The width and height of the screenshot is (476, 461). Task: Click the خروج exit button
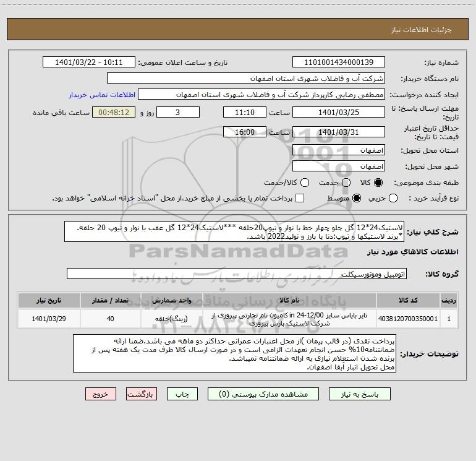(101, 394)
